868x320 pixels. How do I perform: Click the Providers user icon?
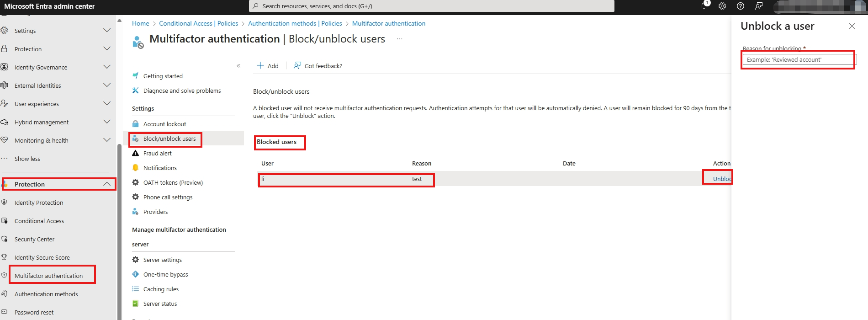click(135, 212)
